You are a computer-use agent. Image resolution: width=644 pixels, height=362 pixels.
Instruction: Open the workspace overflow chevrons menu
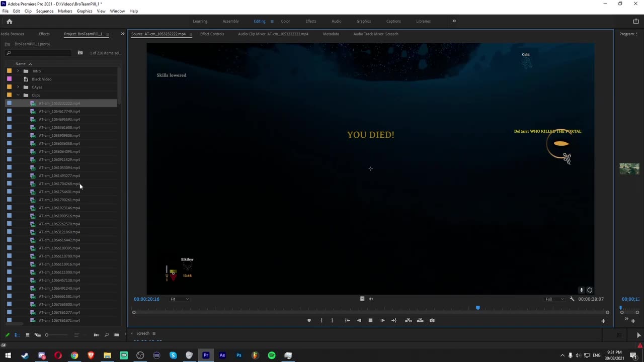pos(454,21)
